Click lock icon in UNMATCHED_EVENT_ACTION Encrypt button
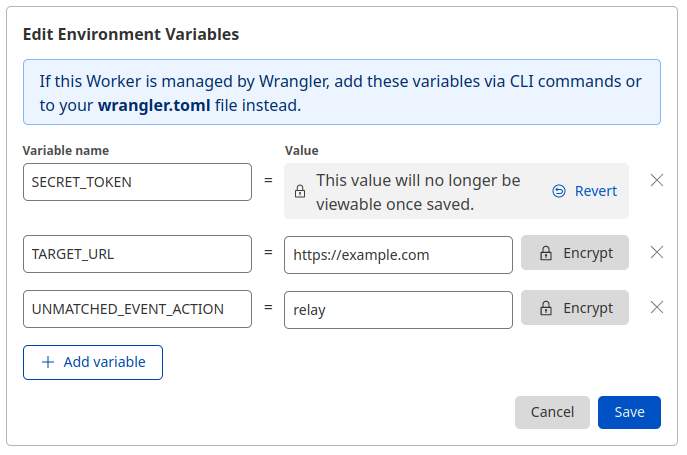This screenshot has height=455, width=687. [x=546, y=308]
